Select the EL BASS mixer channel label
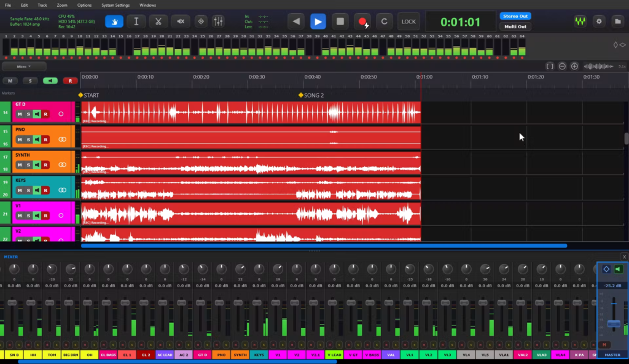The width and height of the screenshot is (629, 364). 108,355
